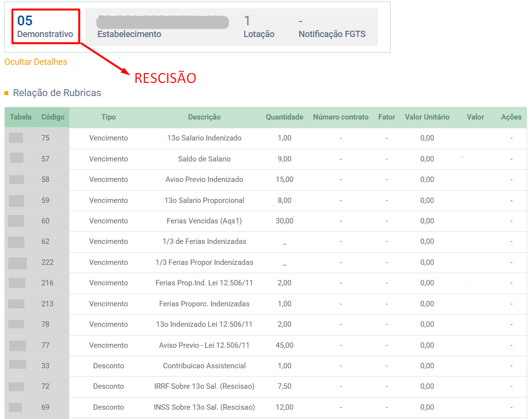Select Ferias Prop.Ind. Lei 12.506/11 description
This screenshot has height=419, width=532.
(x=204, y=283)
